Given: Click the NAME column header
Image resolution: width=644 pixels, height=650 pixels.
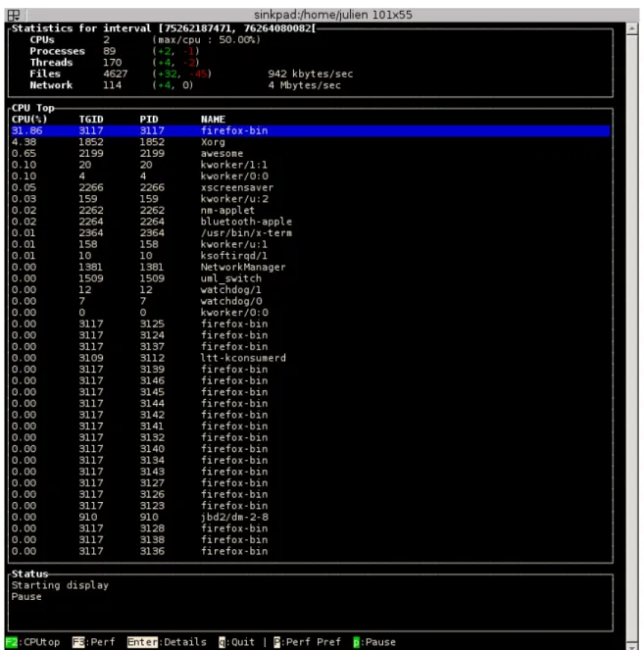Looking at the screenshot, I should pyautogui.click(x=213, y=120).
